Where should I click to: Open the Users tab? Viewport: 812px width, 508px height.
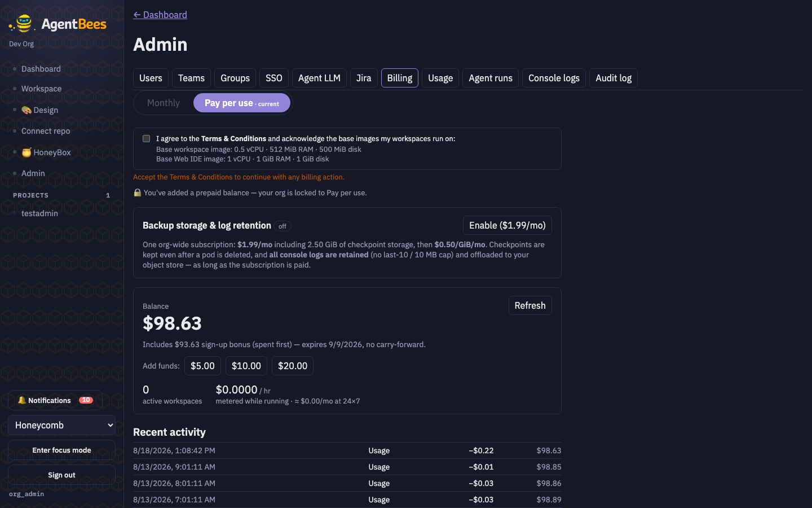pyautogui.click(x=151, y=78)
